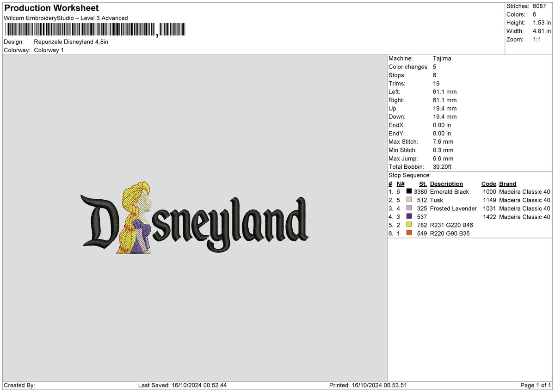The width and height of the screenshot is (555, 392).
Task: Click the thread code 1031
Action: pyautogui.click(x=489, y=208)
